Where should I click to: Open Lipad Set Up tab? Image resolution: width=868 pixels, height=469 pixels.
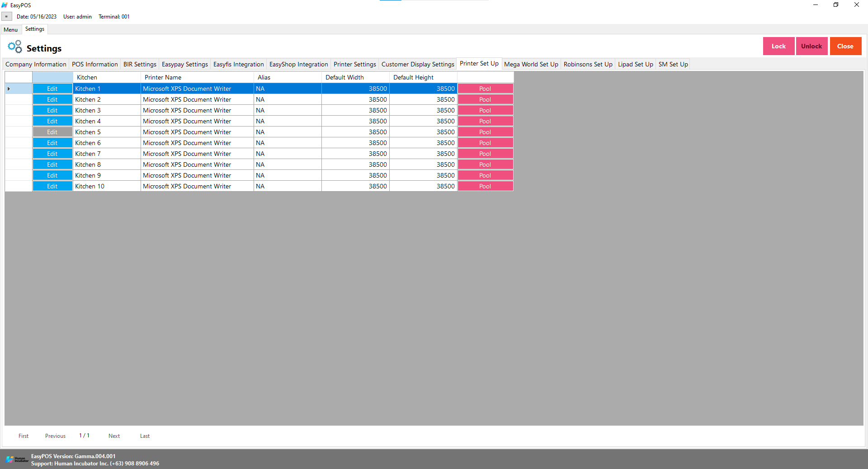(x=636, y=64)
